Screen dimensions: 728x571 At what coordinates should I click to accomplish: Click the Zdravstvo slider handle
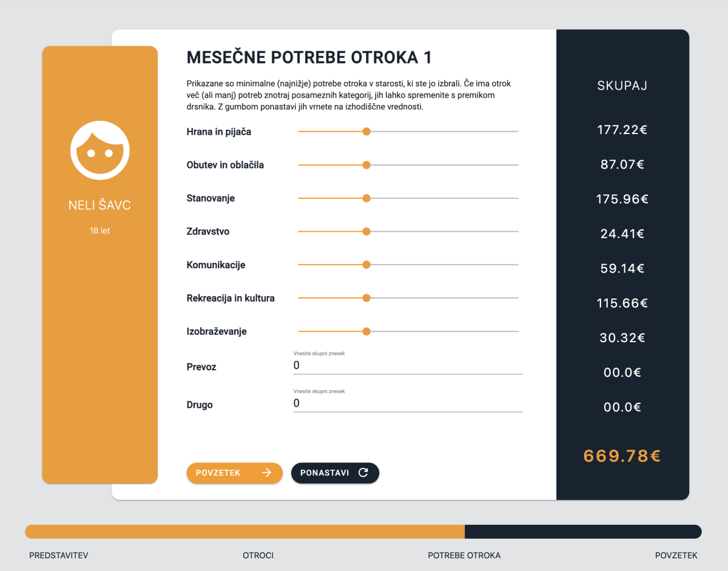pos(366,232)
